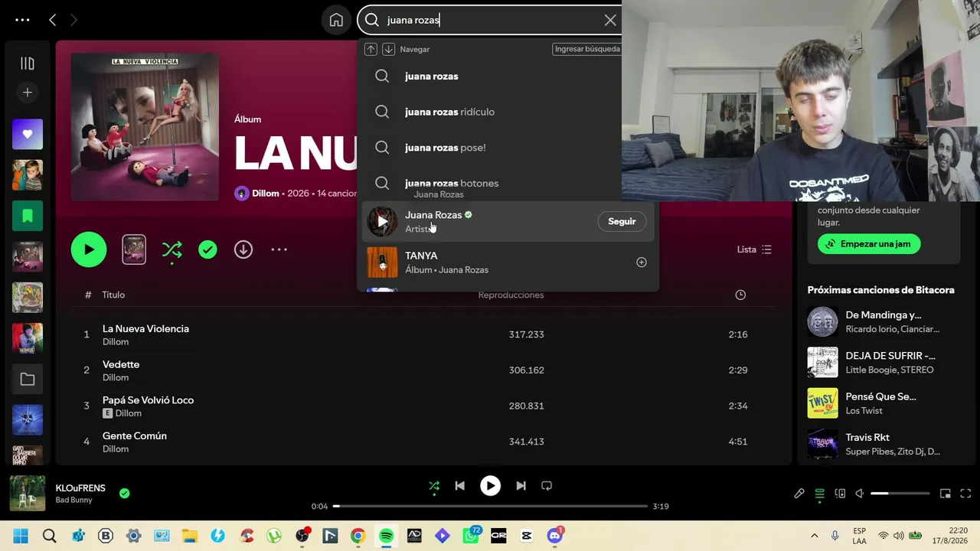Image resolution: width=980 pixels, height=551 pixels.
Task: Play the album with the big green button
Action: coord(89,249)
